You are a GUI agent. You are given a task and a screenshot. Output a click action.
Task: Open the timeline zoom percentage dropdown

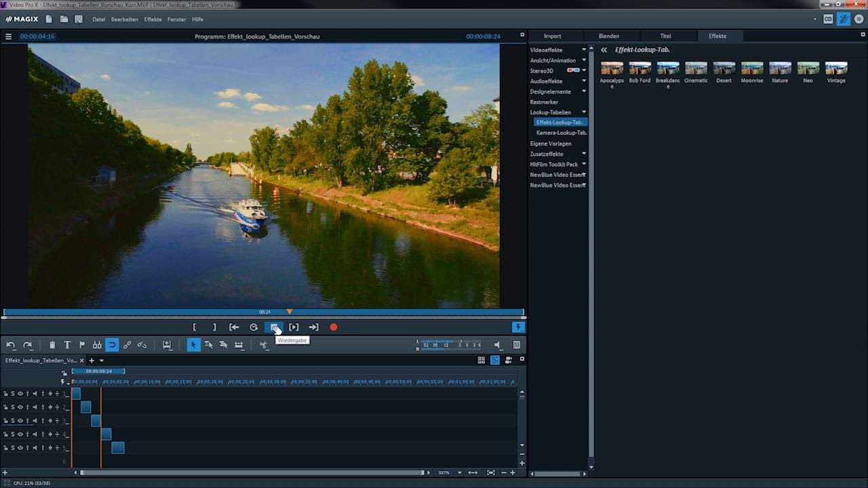[460, 472]
